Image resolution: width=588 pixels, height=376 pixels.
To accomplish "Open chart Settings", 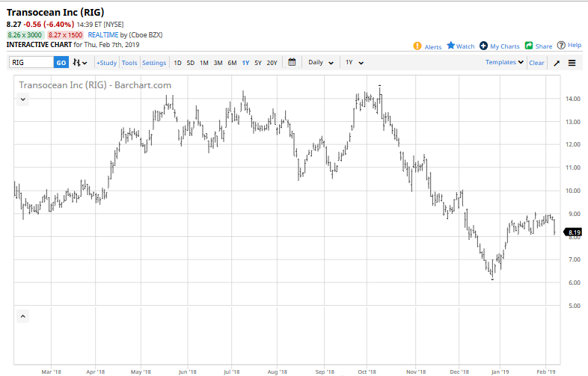I will 154,63.
